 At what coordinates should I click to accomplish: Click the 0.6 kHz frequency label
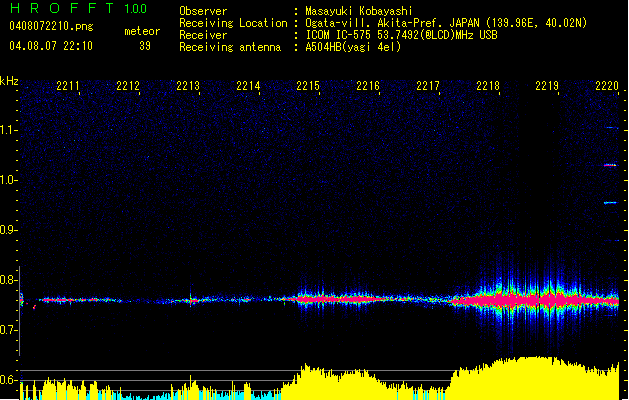pos(9,380)
